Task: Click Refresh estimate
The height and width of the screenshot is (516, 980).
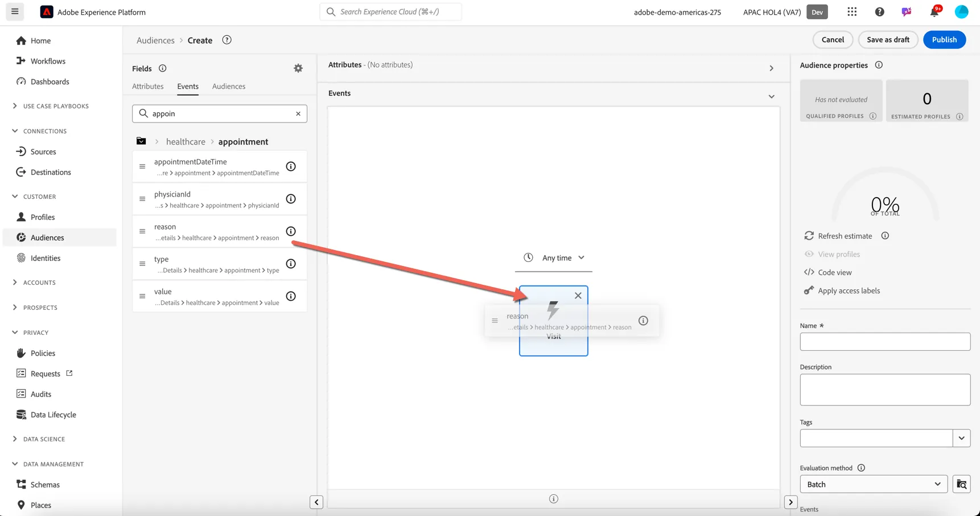Action: 838,236
